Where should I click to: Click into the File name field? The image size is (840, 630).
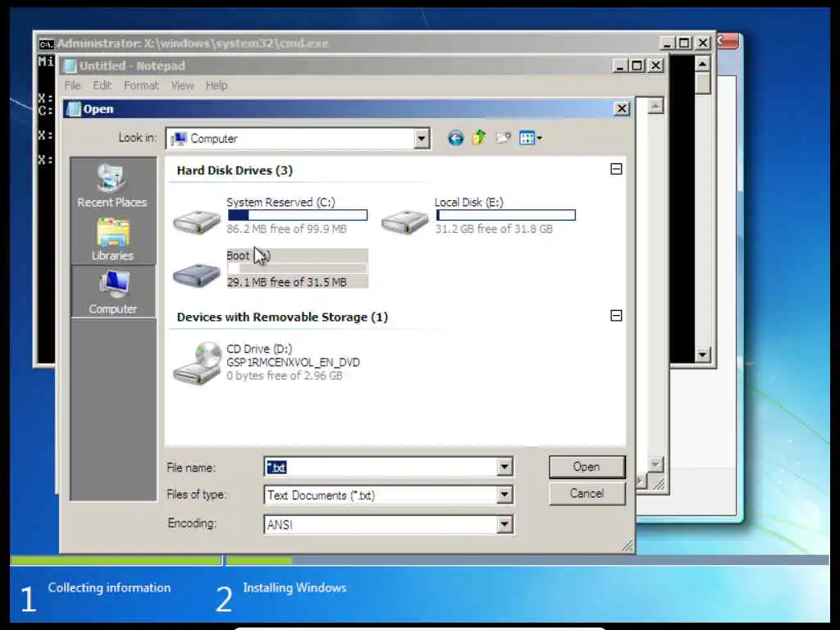[x=381, y=467]
